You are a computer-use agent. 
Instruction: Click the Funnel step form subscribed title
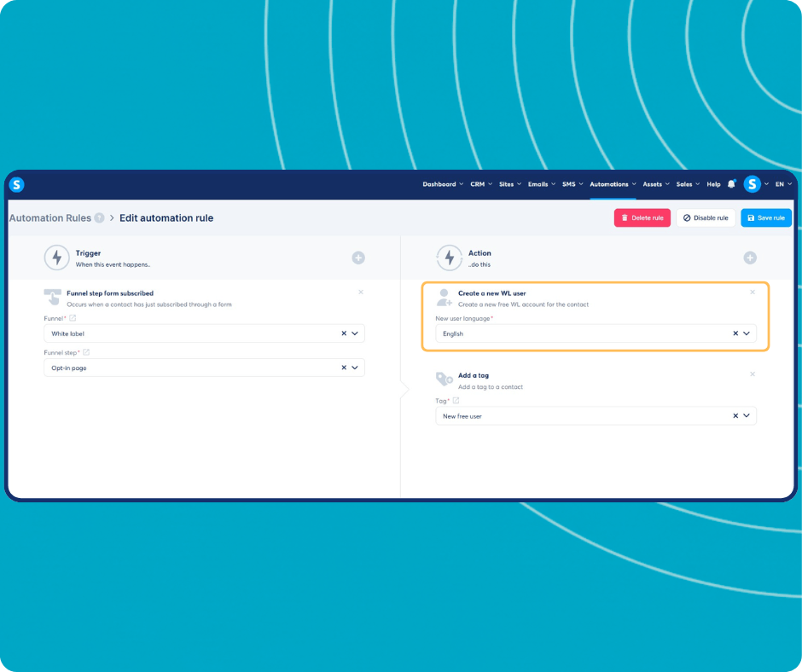pyautogui.click(x=110, y=293)
